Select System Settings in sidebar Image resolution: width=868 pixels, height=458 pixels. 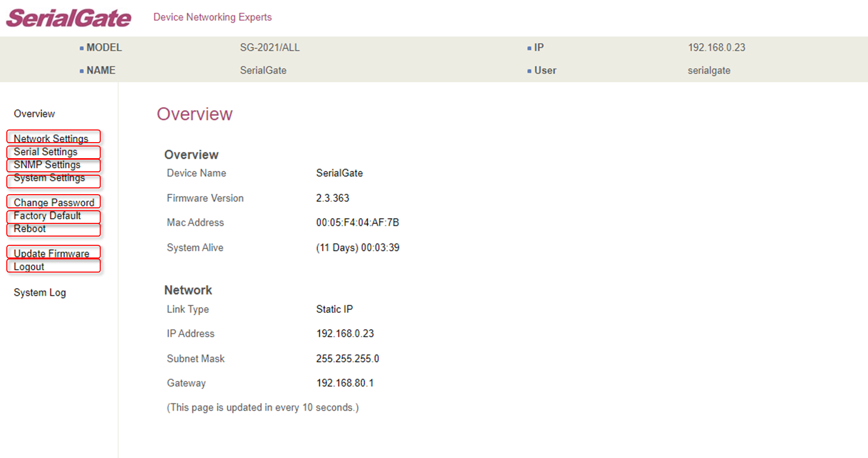click(x=49, y=178)
